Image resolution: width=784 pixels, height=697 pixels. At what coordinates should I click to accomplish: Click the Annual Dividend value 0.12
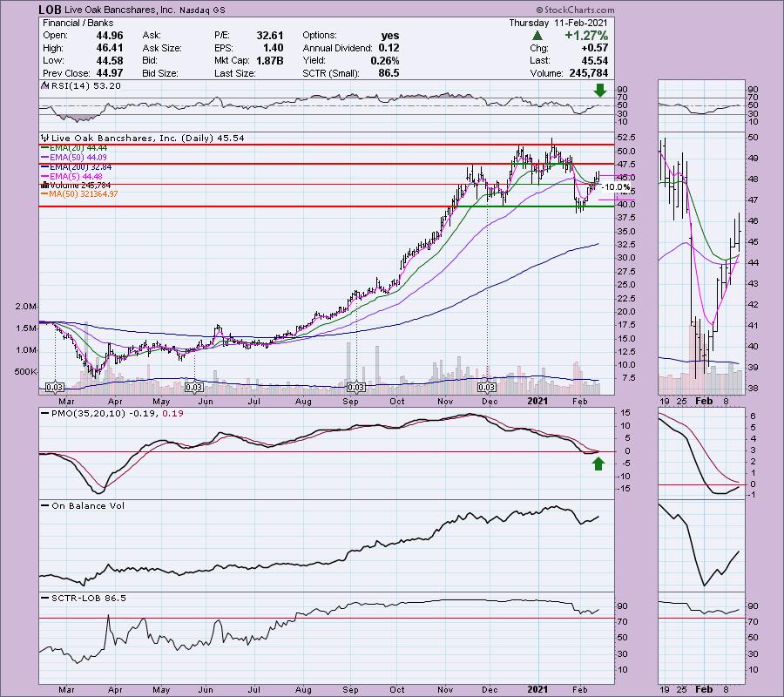[389, 48]
